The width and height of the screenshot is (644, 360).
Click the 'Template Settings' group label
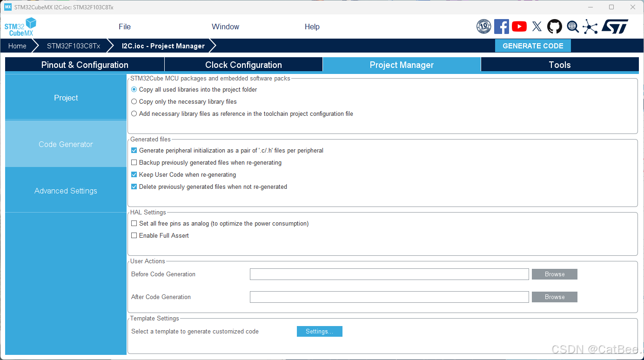[x=154, y=318]
